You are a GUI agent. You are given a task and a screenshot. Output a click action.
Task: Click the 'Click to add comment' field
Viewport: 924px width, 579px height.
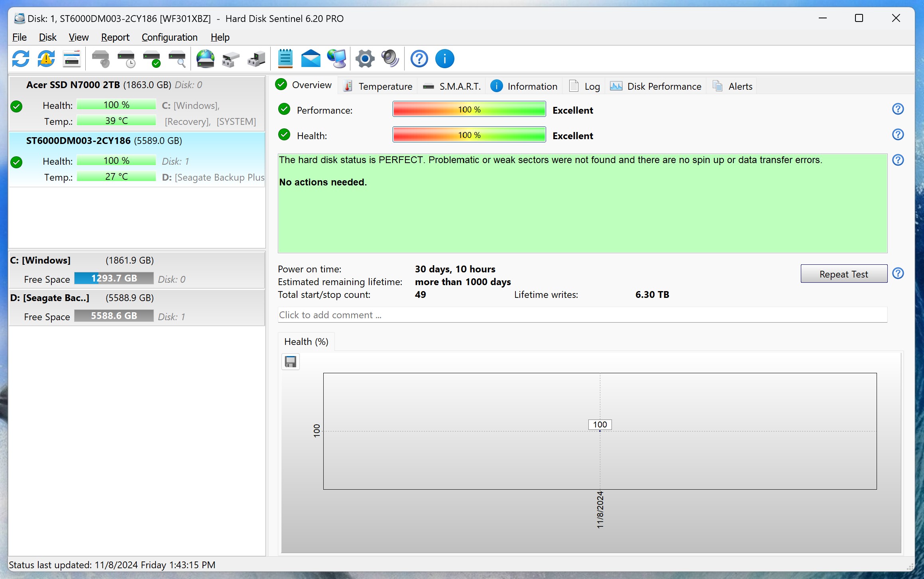click(x=582, y=315)
